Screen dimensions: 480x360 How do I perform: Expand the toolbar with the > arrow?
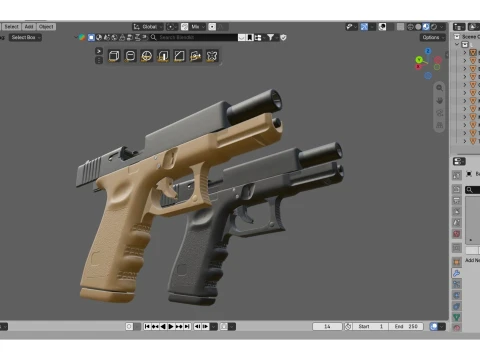pos(99,51)
